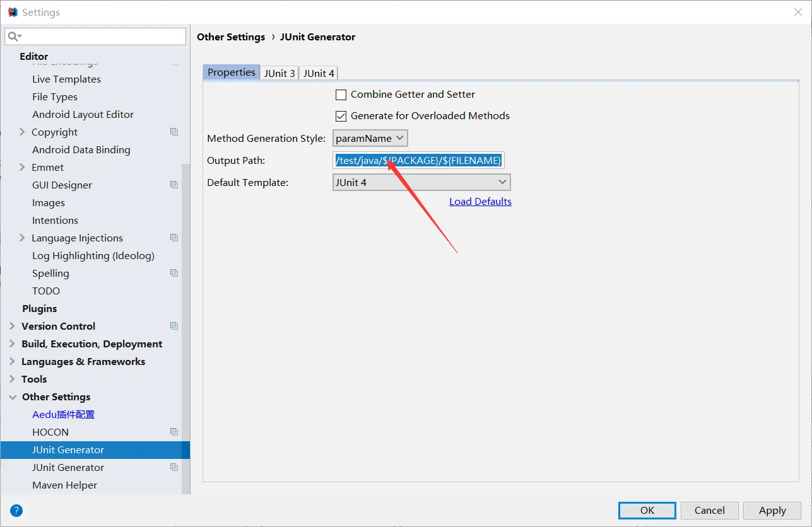
Task: Expand Languages & Frameworks section
Action: [x=12, y=361]
